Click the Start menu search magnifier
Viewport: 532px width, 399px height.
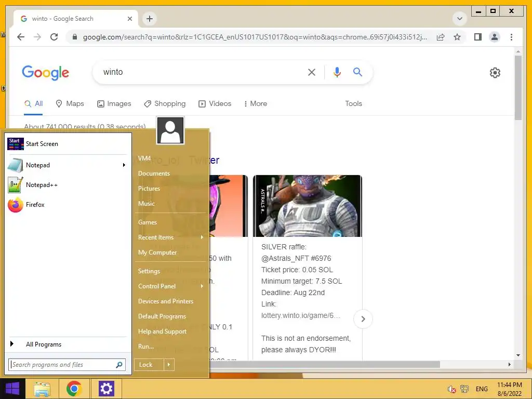119,365
